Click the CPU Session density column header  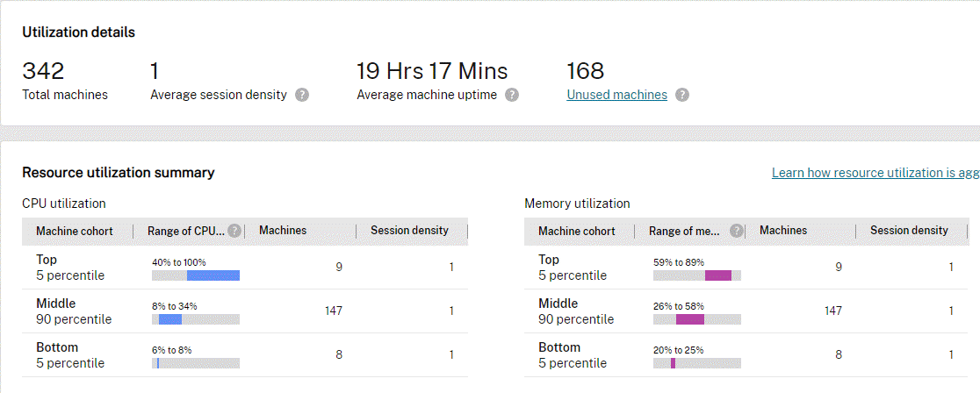click(409, 231)
